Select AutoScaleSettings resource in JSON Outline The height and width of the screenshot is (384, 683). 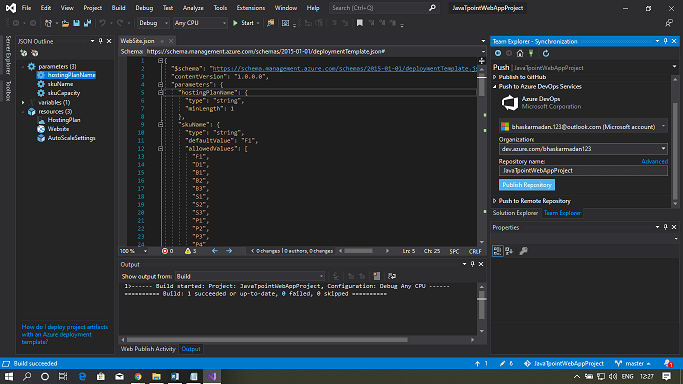point(71,138)
